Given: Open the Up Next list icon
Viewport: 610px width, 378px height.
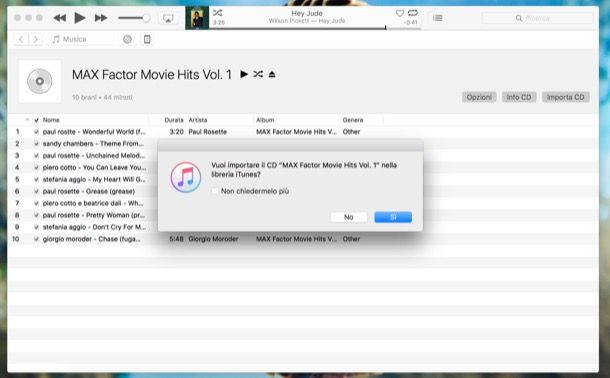Looking at the screenshot, I should pos(438,18).
